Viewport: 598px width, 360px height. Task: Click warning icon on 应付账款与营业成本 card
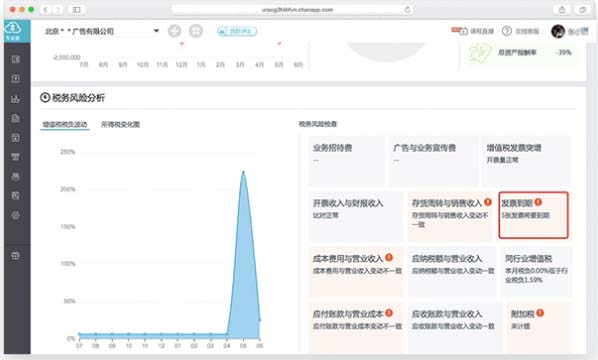[389, 313]
